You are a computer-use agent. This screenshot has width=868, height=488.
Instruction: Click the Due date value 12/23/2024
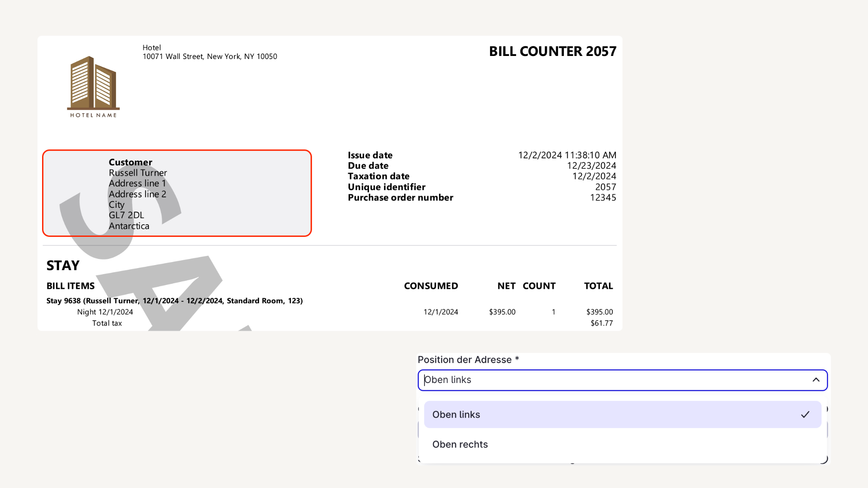pyautogui.click(x=591, y=166)
